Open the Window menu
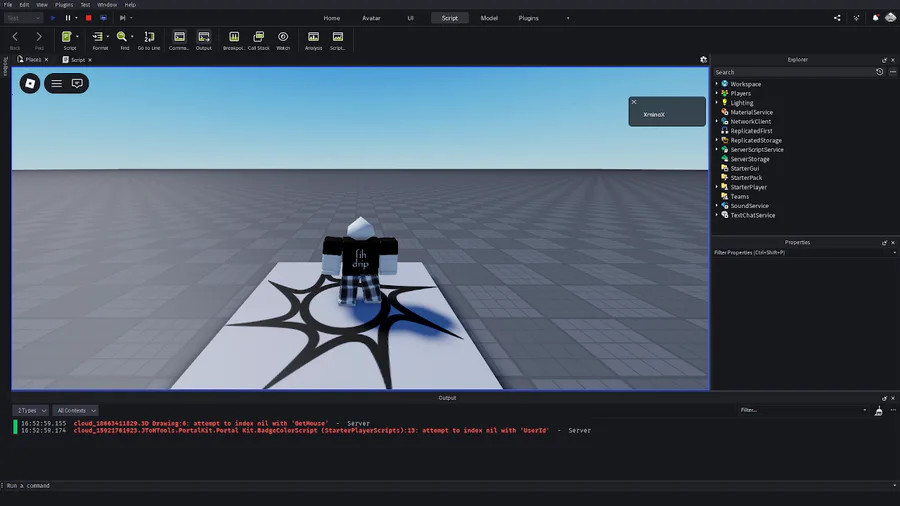Viewport: 900px width, 506px height. tap(107, 5)
